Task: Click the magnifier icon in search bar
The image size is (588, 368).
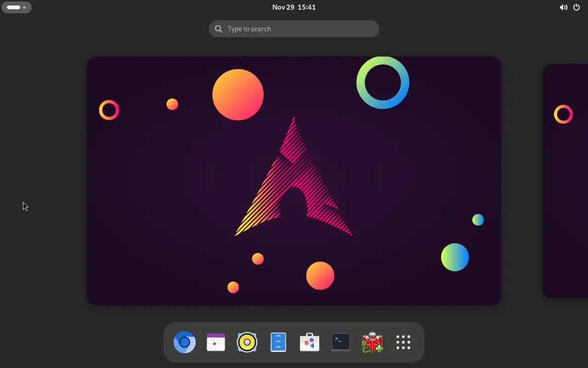Action: [219, 29]
